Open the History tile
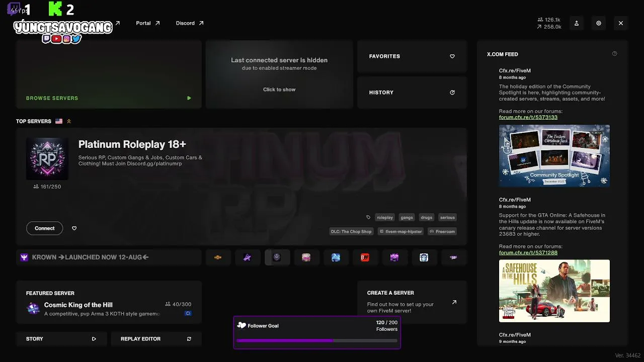Screen dimensions: 644x362 coord(412,93)
